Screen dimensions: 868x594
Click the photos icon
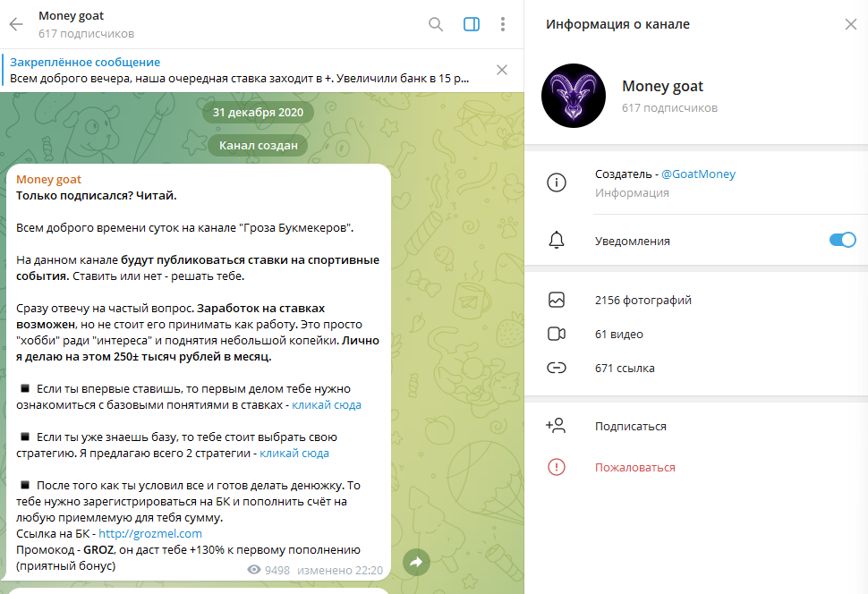(557, 300)
